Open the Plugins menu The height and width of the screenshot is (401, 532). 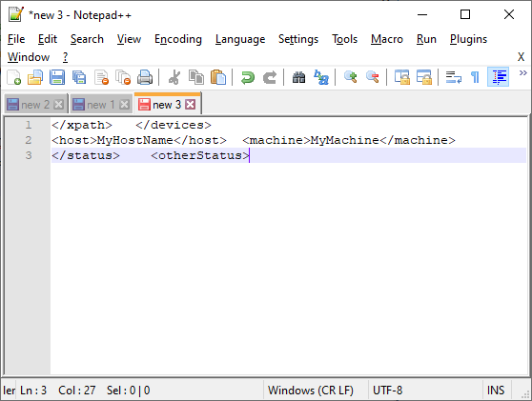point(468,39)
